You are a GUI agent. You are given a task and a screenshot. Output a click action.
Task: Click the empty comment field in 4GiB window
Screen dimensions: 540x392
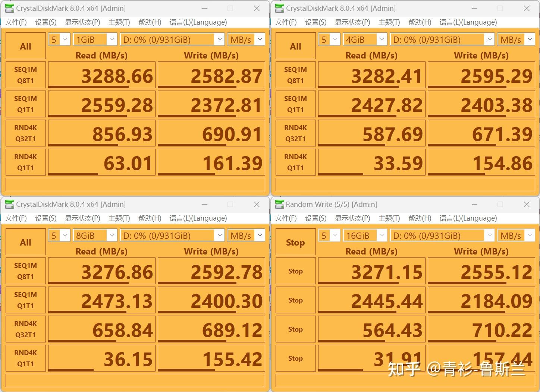[x=405, y=184]
